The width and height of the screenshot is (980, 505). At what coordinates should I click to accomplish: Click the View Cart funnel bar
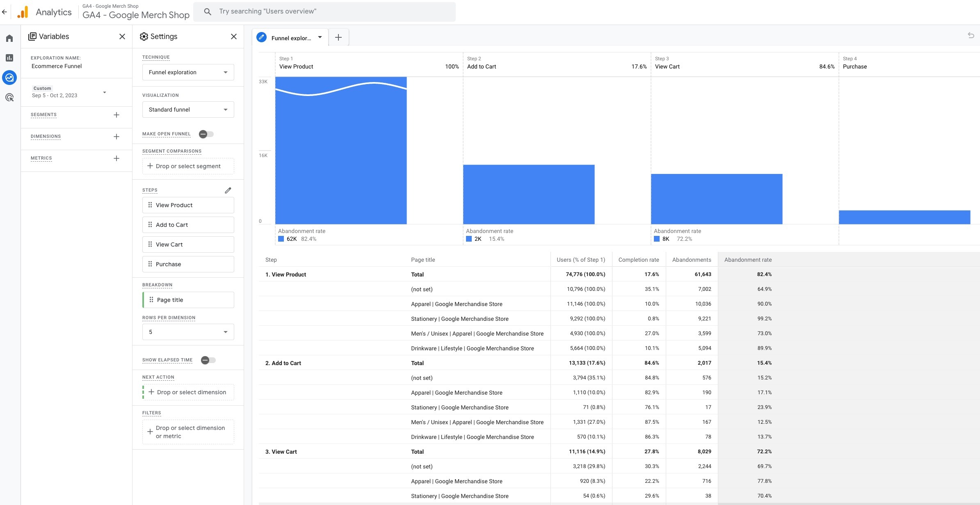717,199
